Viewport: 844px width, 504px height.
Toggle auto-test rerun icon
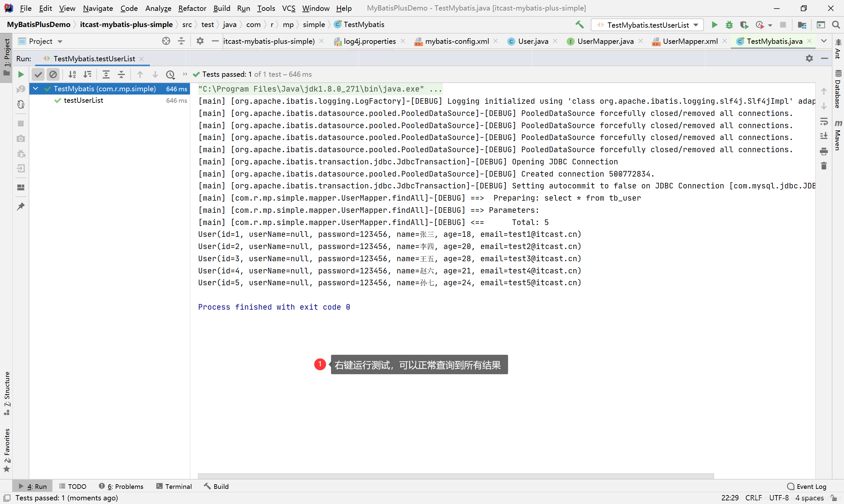coord(21,105)
